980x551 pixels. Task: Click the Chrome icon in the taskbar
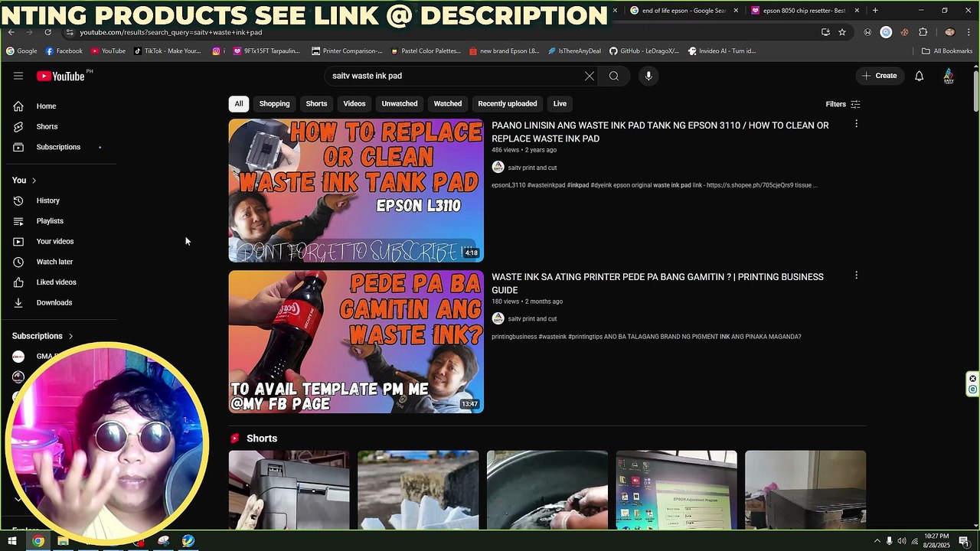(x=38, y=541)
